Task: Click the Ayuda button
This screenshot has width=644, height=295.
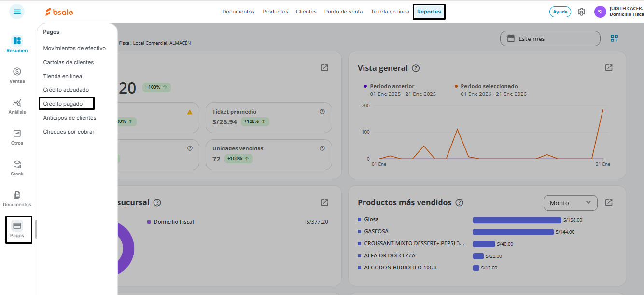Action: (x=560, y=12)
